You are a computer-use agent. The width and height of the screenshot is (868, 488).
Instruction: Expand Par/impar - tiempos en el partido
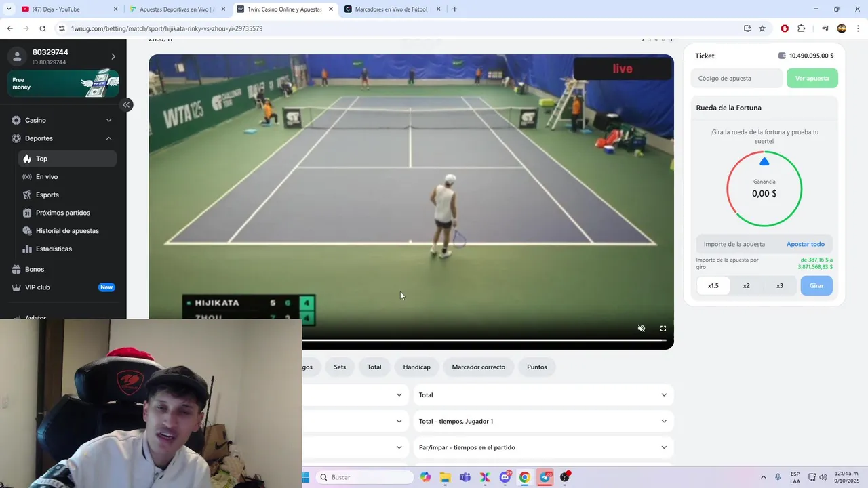(544, 447)
